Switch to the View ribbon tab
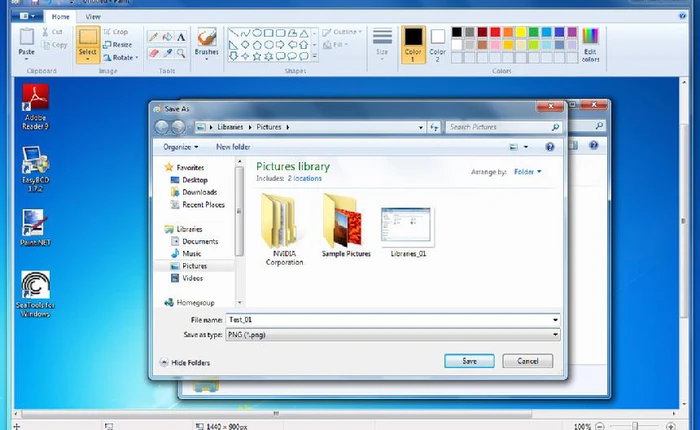Screen dimensions: 700x430 pos(93,17)
